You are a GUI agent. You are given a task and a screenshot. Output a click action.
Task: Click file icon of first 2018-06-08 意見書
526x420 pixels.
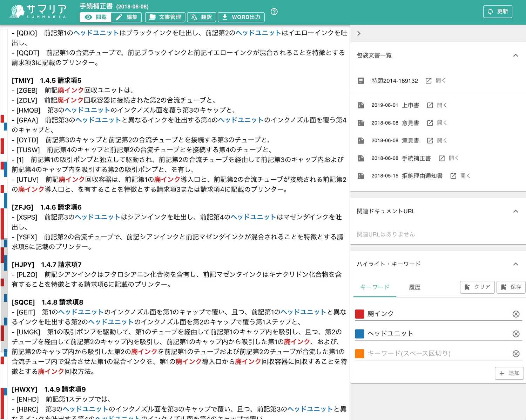(x=361, y=123)
